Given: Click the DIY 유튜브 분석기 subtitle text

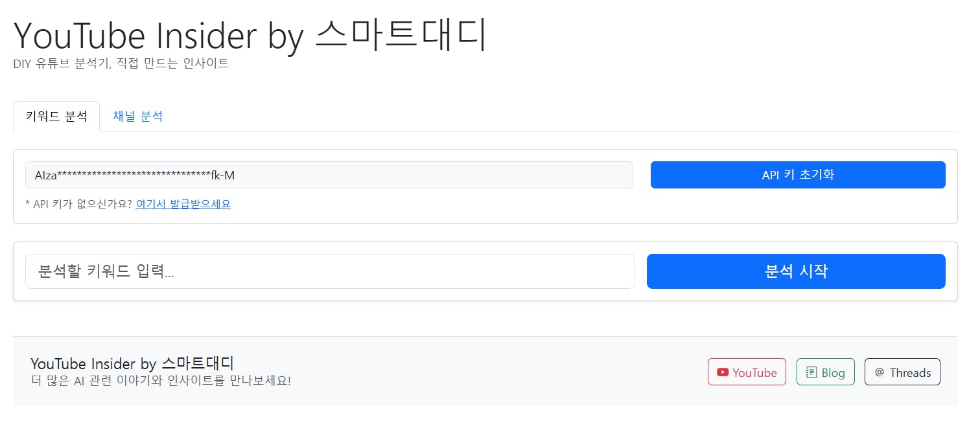Looking at the screenshot, I should click(121, 63).
